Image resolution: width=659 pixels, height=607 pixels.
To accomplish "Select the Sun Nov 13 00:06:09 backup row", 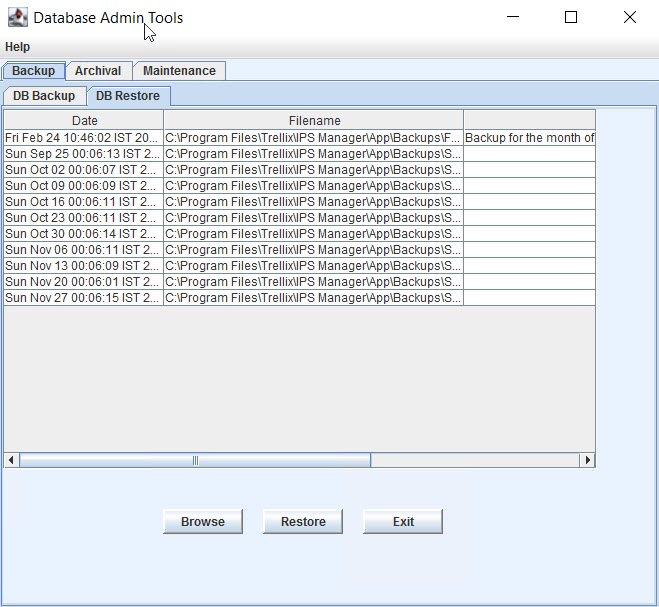I will 299,266.
